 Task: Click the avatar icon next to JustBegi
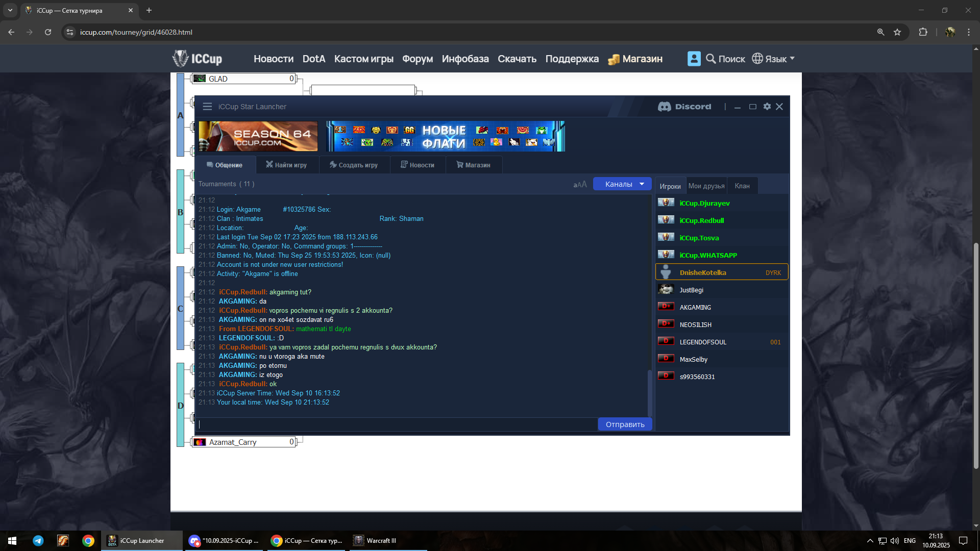(666, 289)
